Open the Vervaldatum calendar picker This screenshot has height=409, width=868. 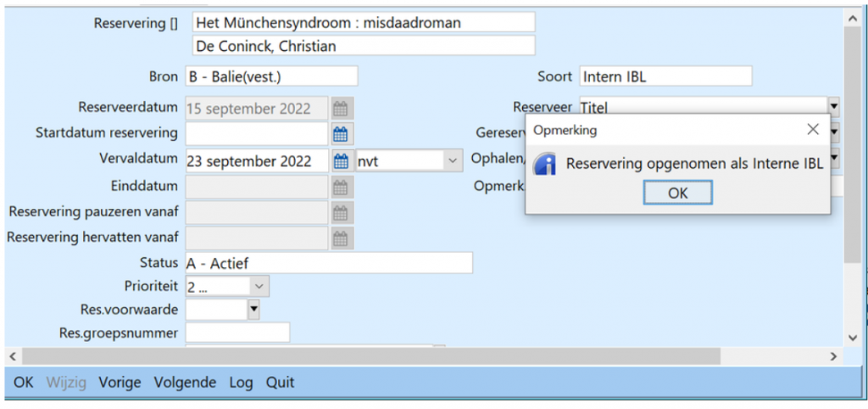[x=341, y=160]
